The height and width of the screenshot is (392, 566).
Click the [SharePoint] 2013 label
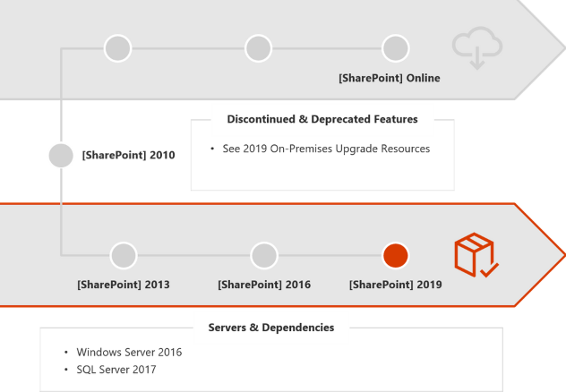click(x=124, y=285)
